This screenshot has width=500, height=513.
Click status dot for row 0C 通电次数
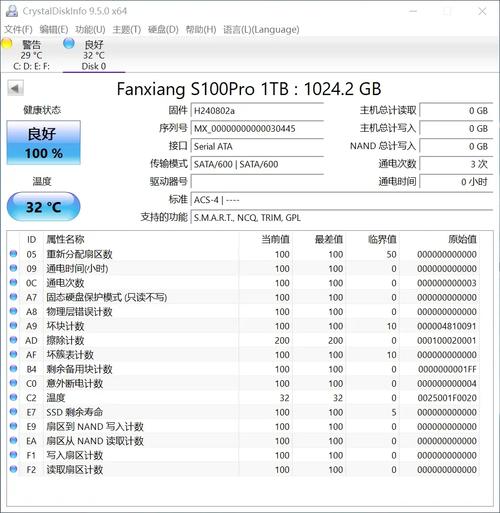pyautogui.click(x=13, y=282)
